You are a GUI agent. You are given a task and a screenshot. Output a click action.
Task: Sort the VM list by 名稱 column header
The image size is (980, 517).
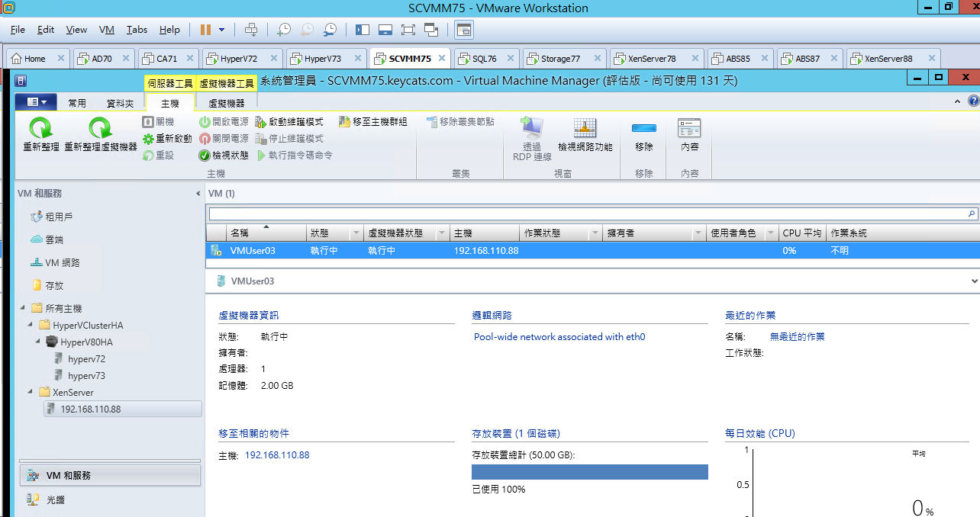tap(266, 233)
